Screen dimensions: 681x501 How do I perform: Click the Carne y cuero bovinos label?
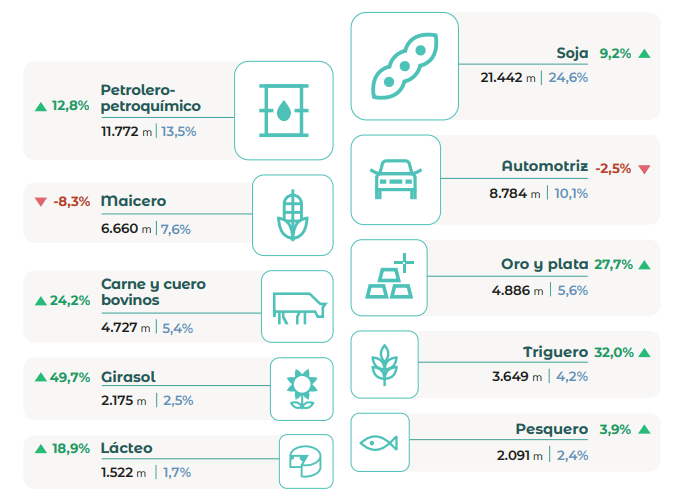153,292
